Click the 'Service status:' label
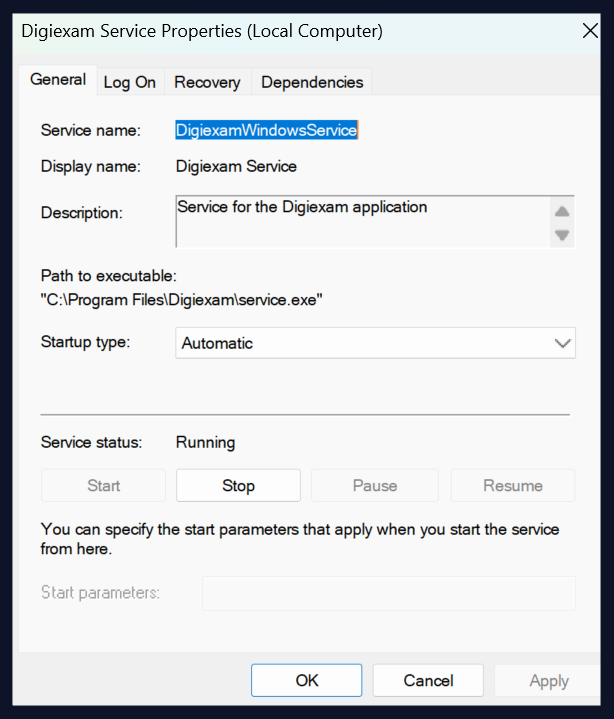 coord(92,442)
